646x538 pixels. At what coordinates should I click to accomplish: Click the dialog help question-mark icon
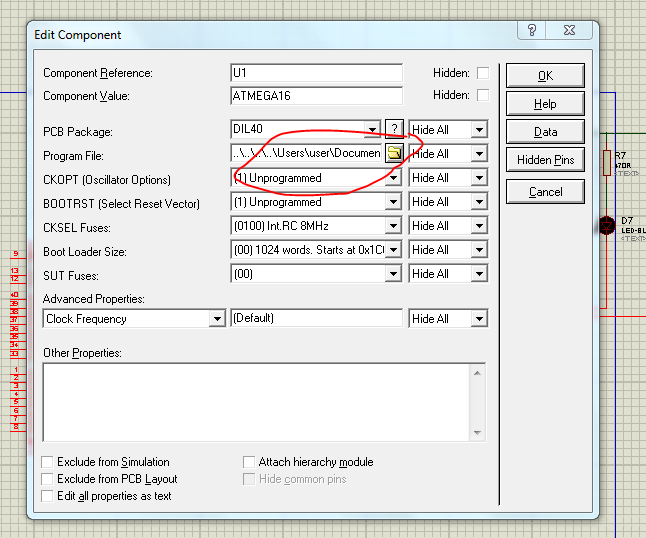[532, 30]
